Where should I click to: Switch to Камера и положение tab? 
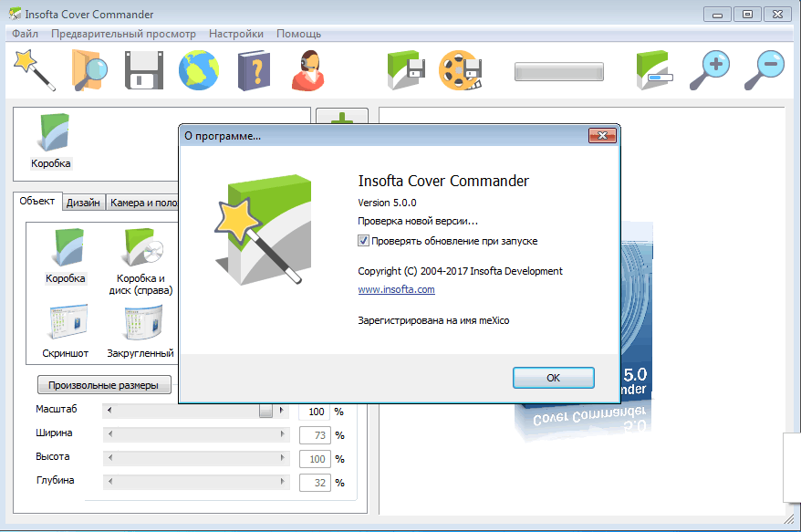point(143,203)
